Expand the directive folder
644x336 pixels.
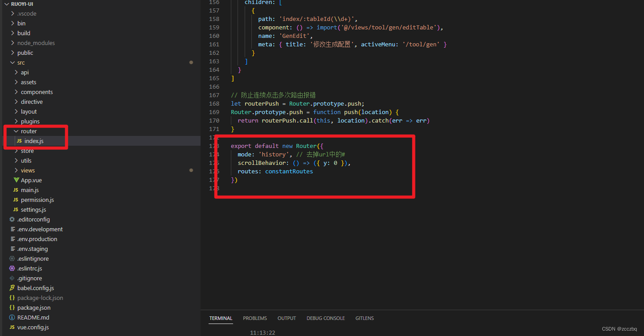click(16, 102)
